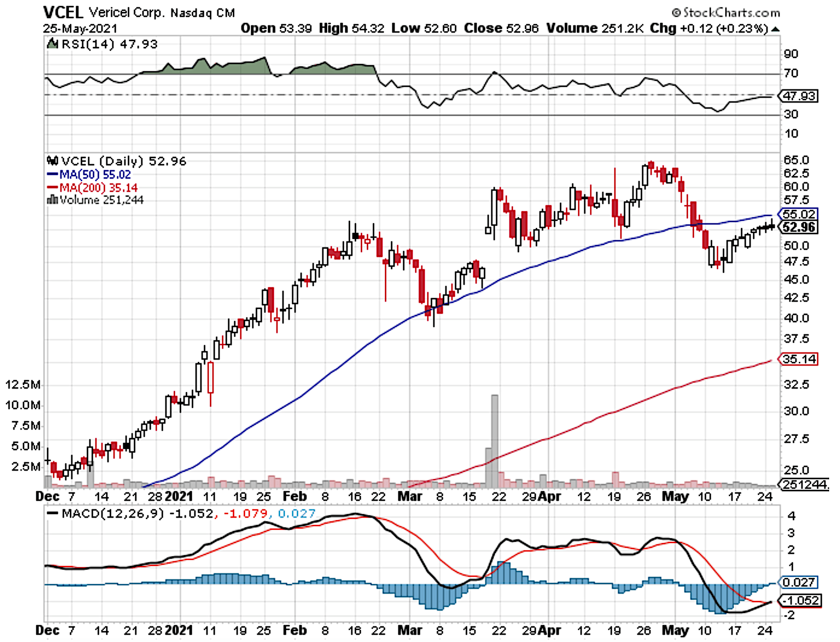The height and width of the screenshot is (642, 840).
Task: Click the Volume 251,244 legend text
Action: point(101,200)
